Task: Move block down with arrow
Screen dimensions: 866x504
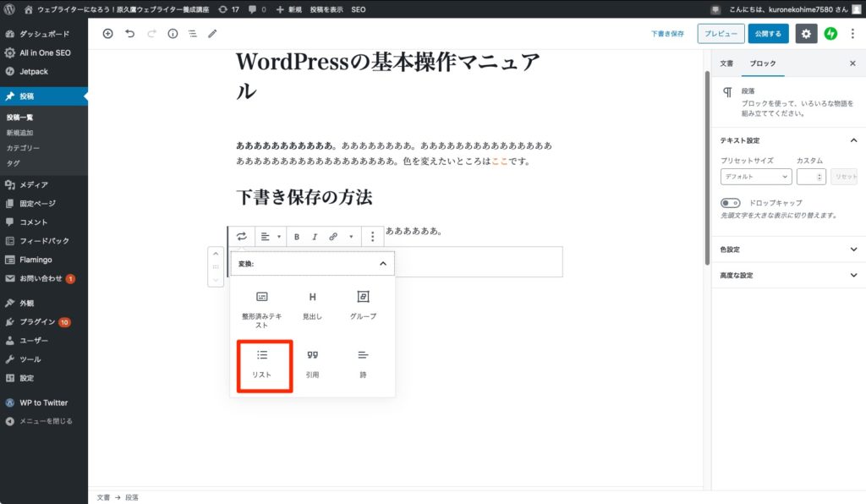Action: point(216,279)
